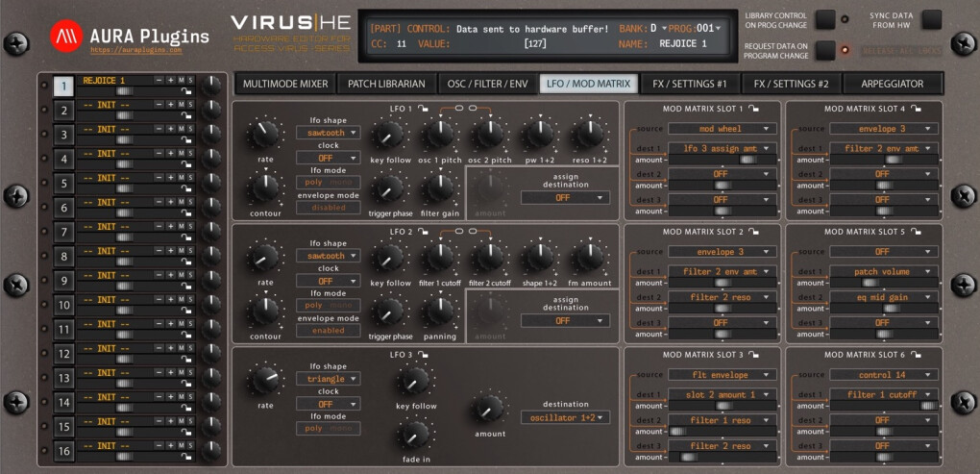
Task: Click the Release All Locks button
Action: click(x=901, y=51)
